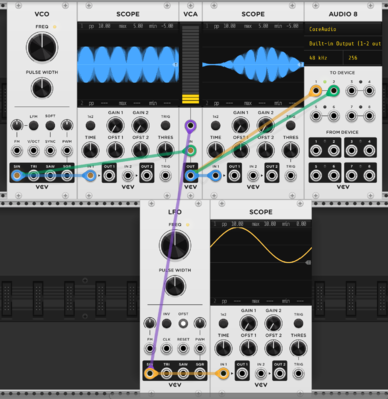Image resolution: width=388 pixels, height=399 pixels.
Task: Click the VCA CV input jack
Action: tap(190, 126)
